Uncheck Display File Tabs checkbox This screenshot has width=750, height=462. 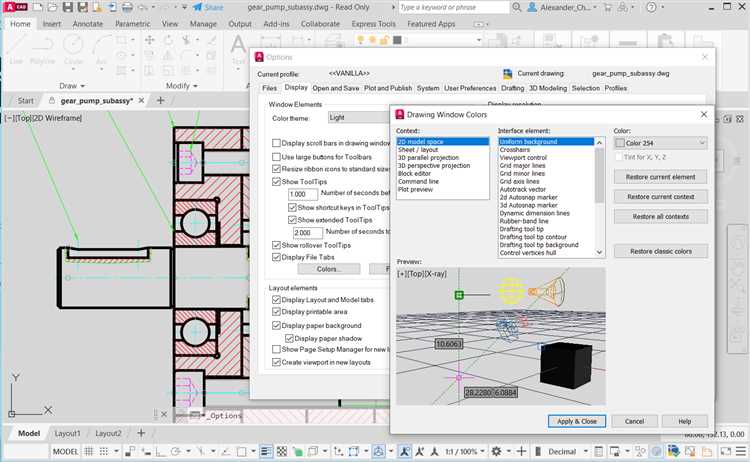276,257
